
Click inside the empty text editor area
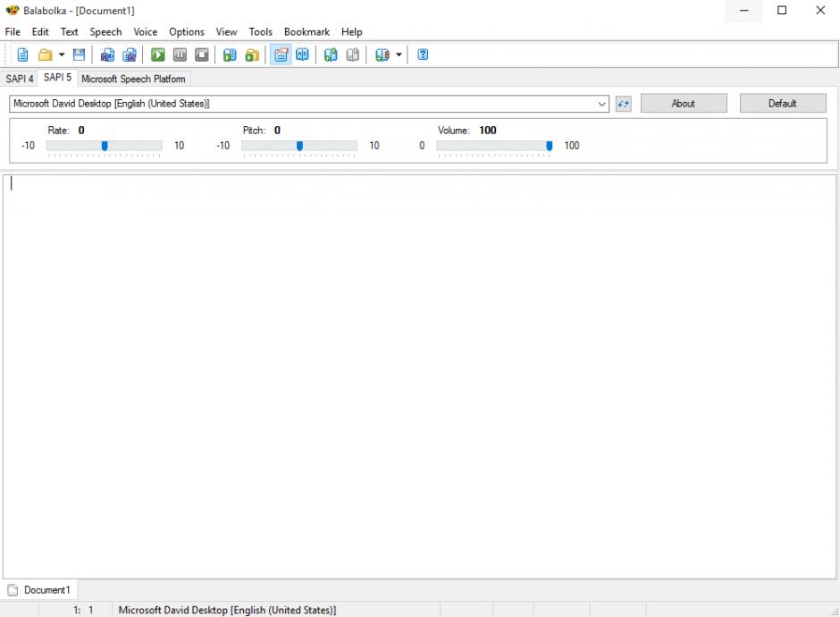419,376
